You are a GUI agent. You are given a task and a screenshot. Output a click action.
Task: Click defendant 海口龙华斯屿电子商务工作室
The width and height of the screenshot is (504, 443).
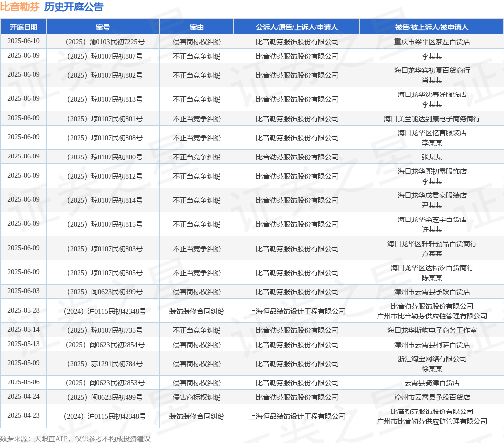click(x=432, y=330)
